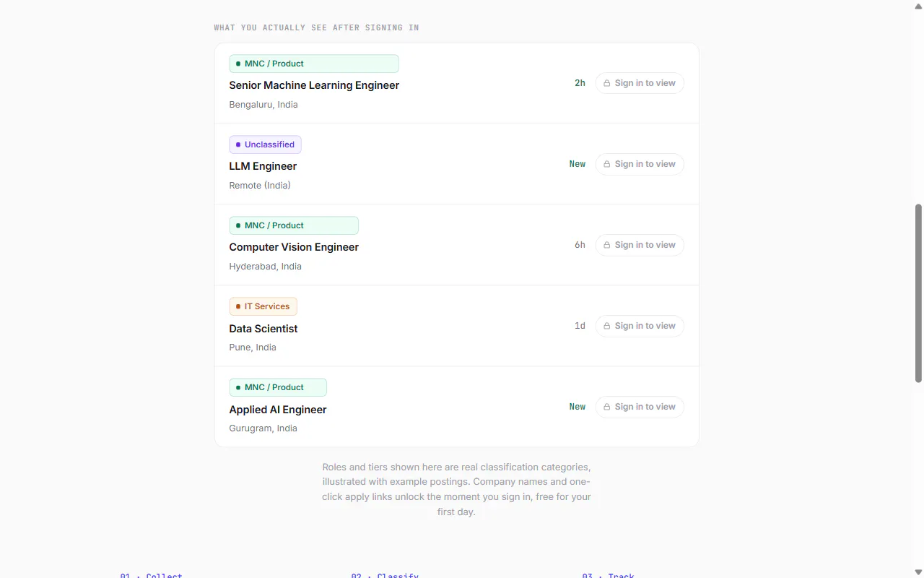
Task: Click the What You Actually See heading
Action: [316, 27]
